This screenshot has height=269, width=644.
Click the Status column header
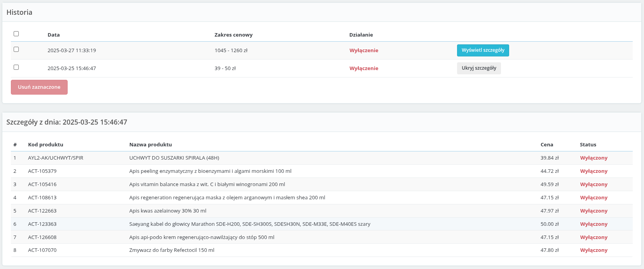588,144
